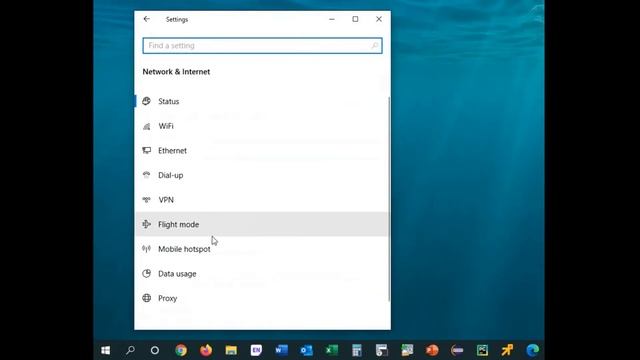
Task: Open the VPN settings page
Action: (x=262, y=200)
